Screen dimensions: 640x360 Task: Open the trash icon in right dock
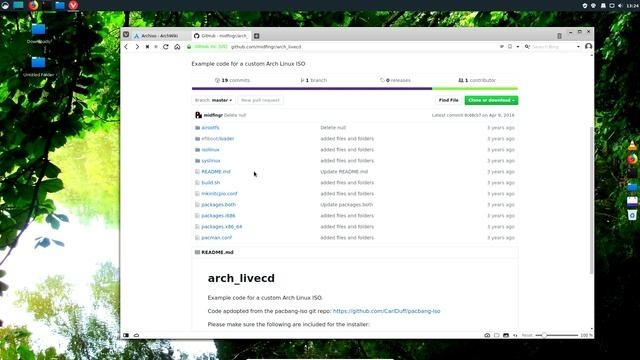click(632, 215)
